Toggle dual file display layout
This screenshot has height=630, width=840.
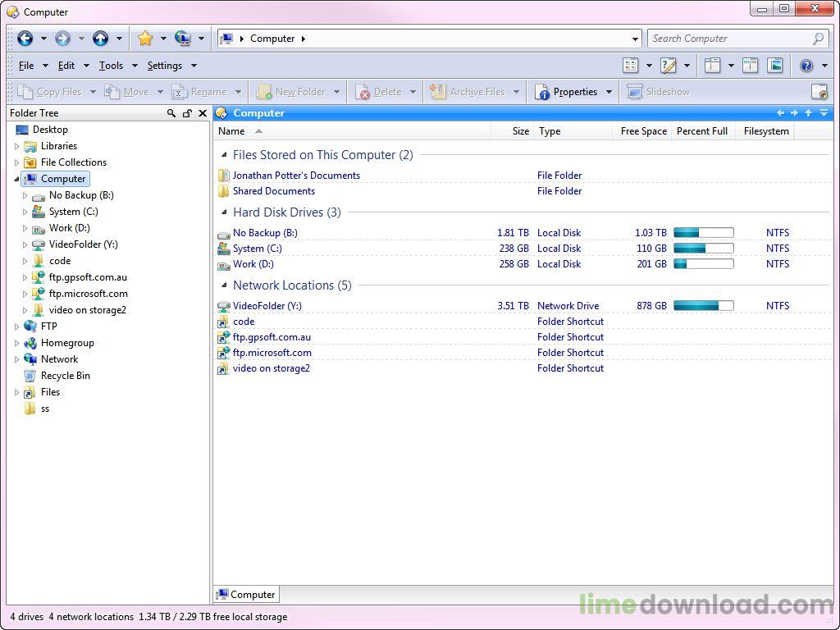(750, 66)
